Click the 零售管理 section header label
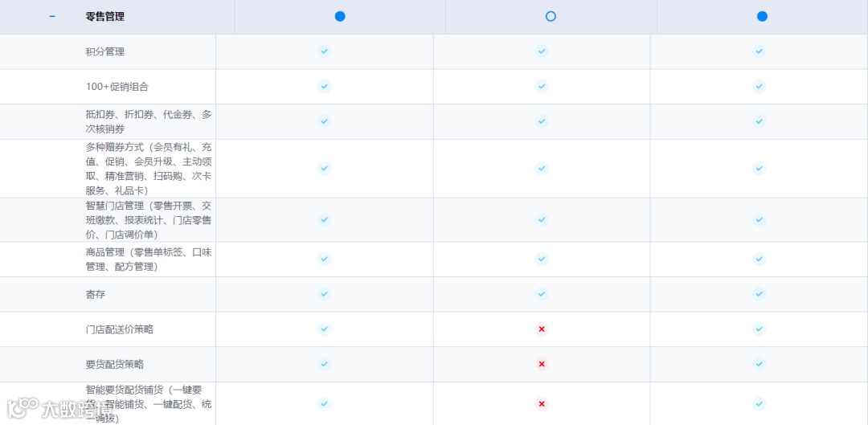 pyautogui.click(x=105, y=17)
